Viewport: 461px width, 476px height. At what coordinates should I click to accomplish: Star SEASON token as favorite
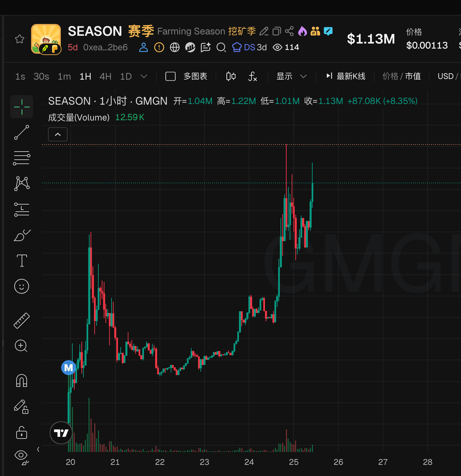19,39
